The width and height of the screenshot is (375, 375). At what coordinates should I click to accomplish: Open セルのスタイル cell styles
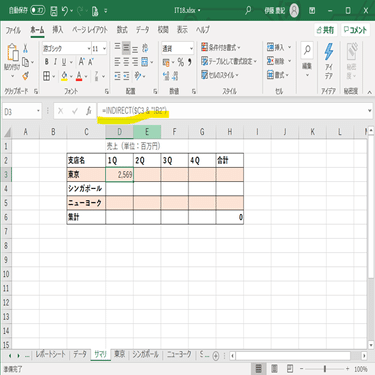tap(220, 75)
